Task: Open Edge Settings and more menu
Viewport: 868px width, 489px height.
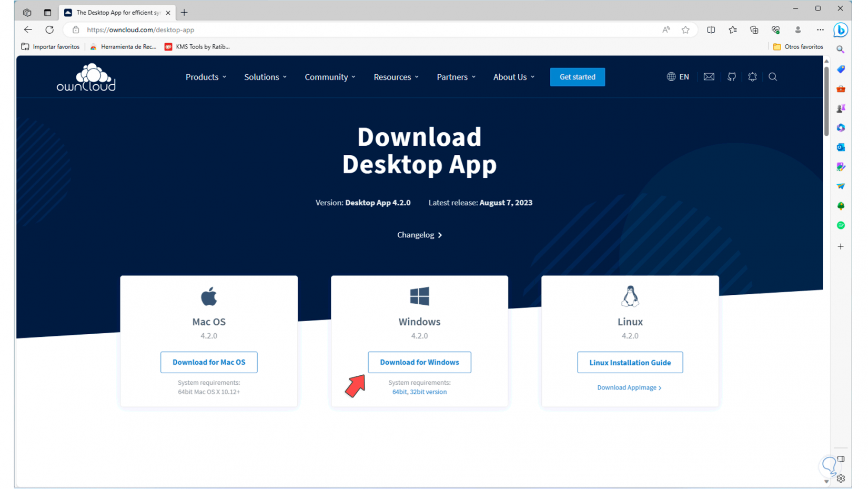Action: tap(820, 30)
